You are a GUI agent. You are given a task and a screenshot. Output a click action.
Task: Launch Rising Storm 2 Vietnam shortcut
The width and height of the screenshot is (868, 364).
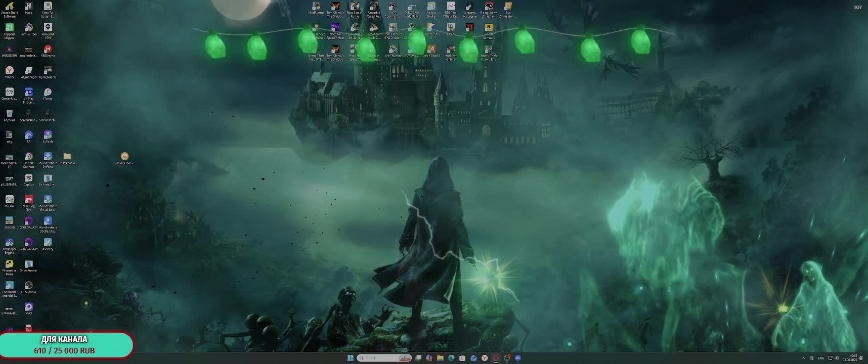489,10
